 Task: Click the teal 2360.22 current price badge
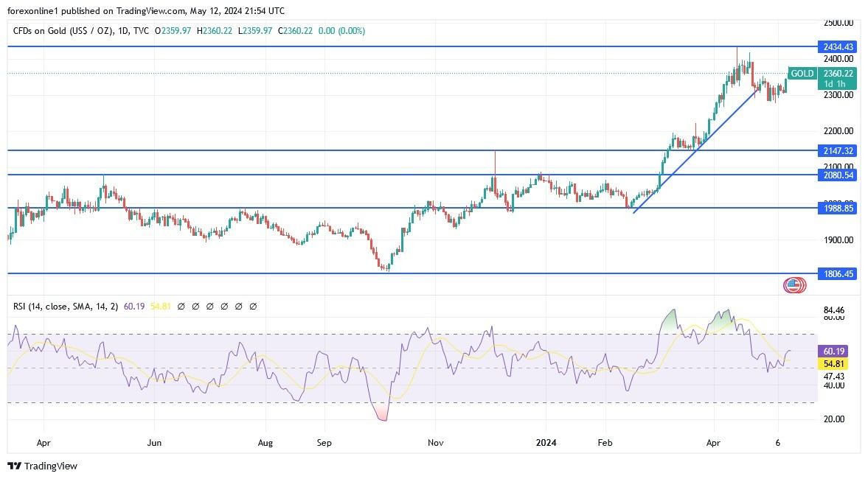pos(839,74)
